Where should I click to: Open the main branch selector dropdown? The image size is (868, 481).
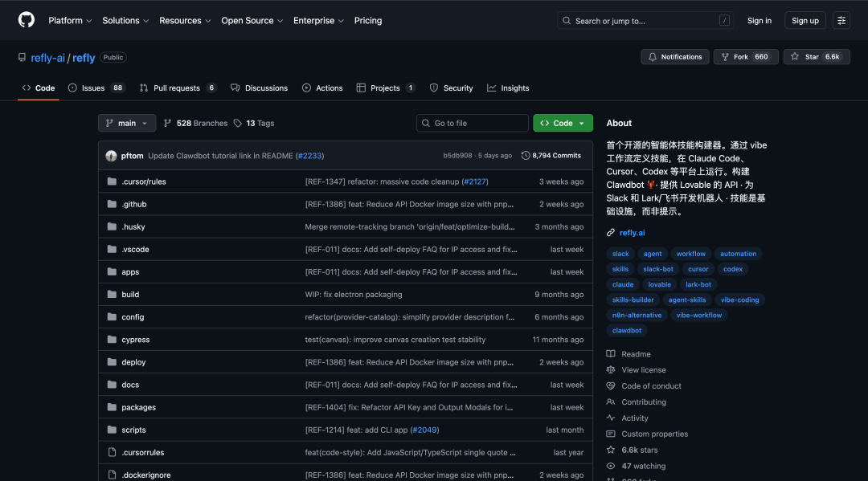(x=127, y=124)
